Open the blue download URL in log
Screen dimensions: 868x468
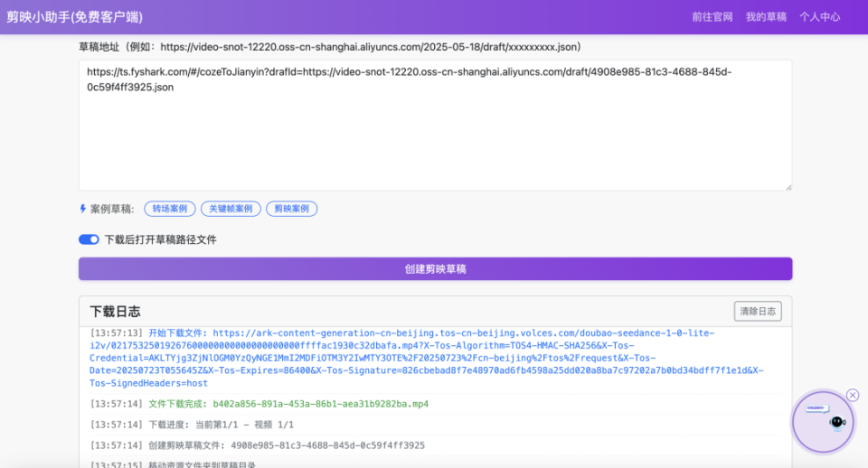point(426,358)
